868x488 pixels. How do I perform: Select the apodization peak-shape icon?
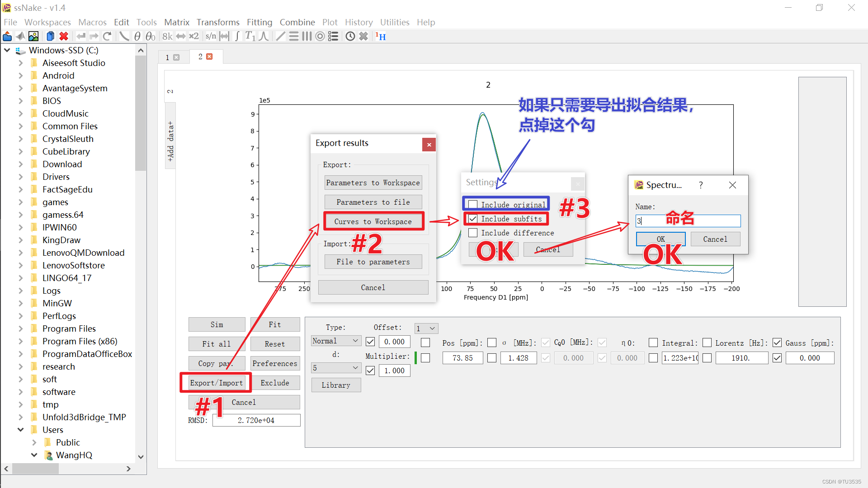pyautogui.click(x=264, y=36)
